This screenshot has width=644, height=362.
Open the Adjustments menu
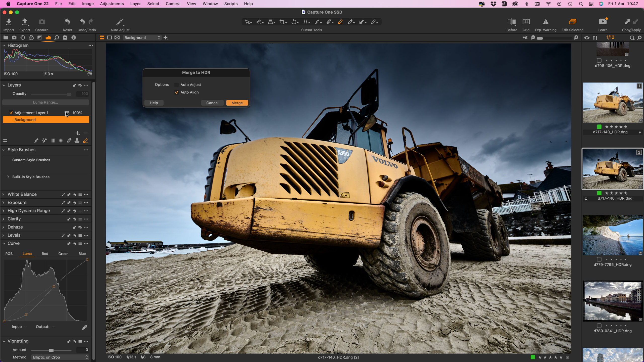point(112,4)
